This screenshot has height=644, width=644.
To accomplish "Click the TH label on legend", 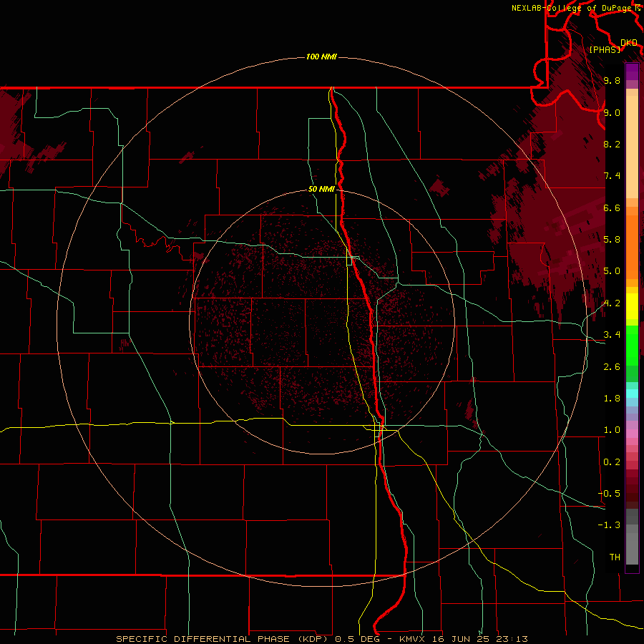I will click(615, 557).
